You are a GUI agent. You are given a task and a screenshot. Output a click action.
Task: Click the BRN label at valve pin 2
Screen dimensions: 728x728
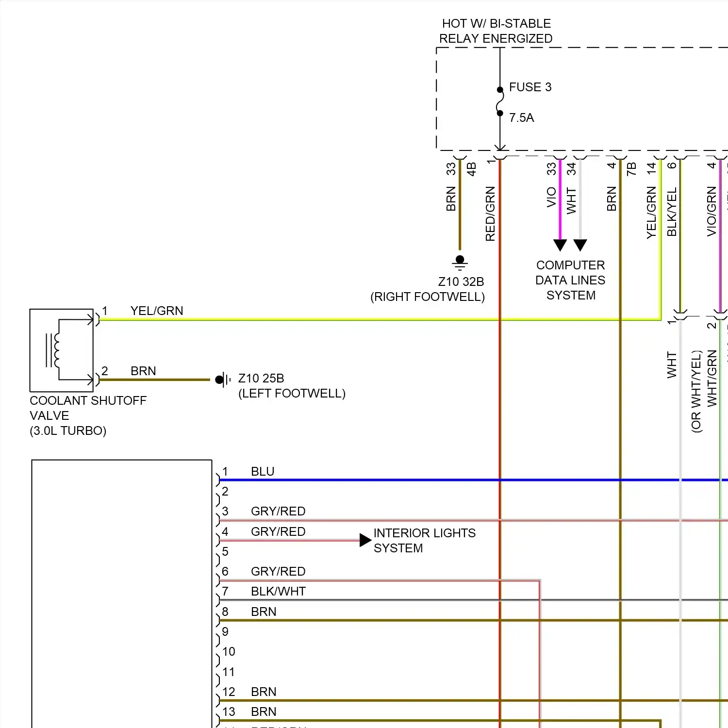point(143,371)
